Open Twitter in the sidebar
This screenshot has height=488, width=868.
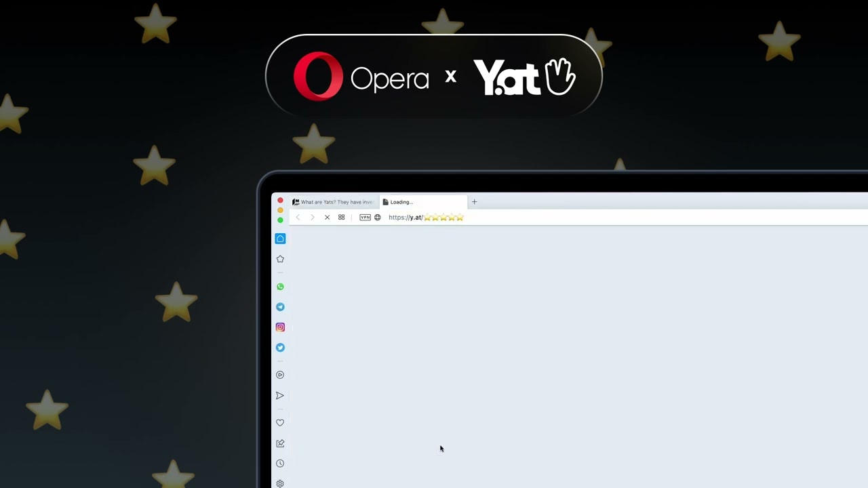point(280,348)
